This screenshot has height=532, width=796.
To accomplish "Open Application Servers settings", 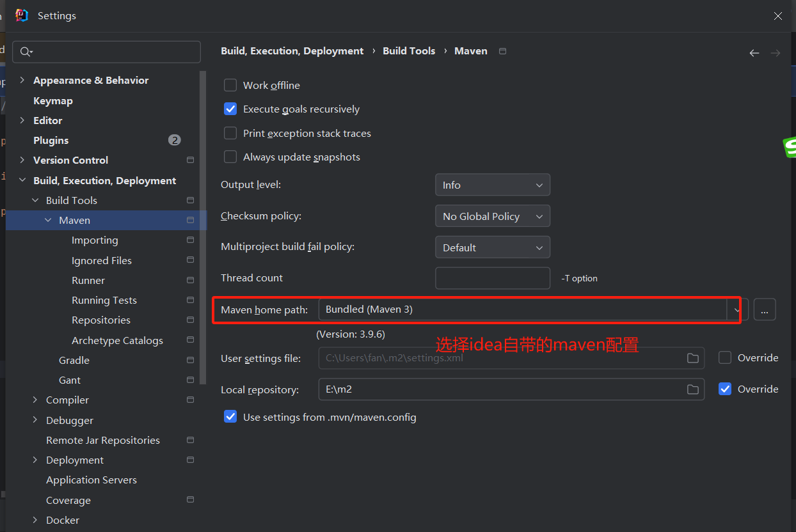I will [x=92, y=480].
